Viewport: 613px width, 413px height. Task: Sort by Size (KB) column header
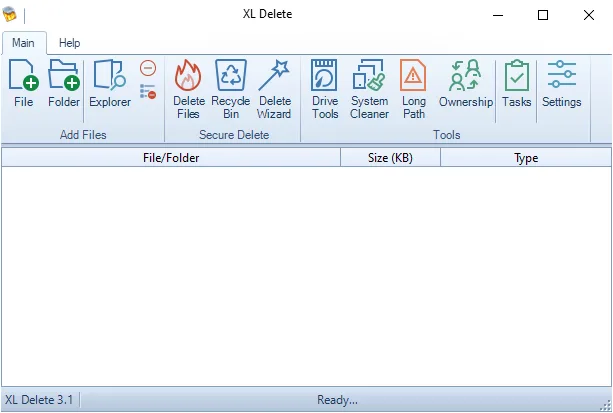point(390,158)
